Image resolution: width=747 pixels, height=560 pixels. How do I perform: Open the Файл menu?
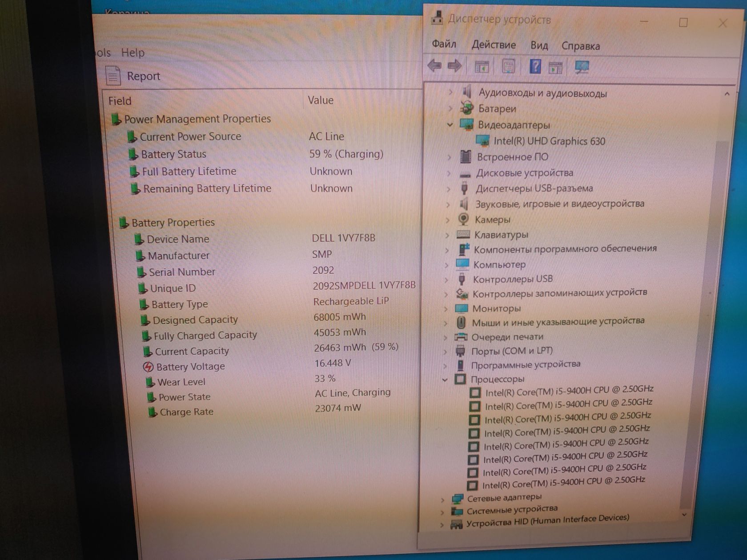(444, 44)
